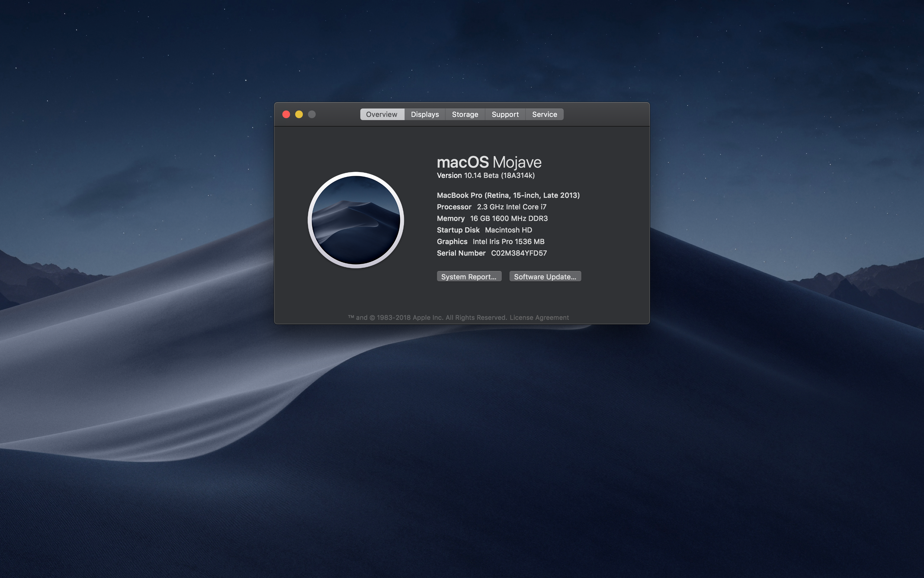924x578 pixels.
Task: Click the macOS Mojave dune logo
Action: click(x=356, y=220)
